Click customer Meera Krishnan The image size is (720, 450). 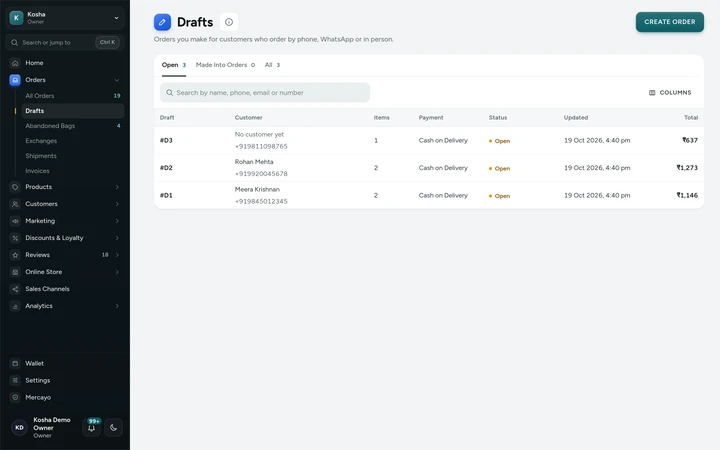tap(257, 190)
